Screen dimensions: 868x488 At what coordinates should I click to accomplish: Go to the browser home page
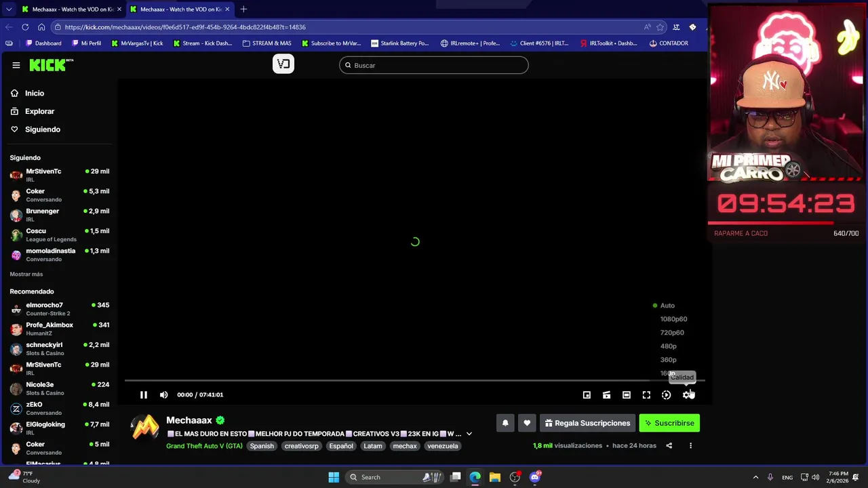point(41,27)
